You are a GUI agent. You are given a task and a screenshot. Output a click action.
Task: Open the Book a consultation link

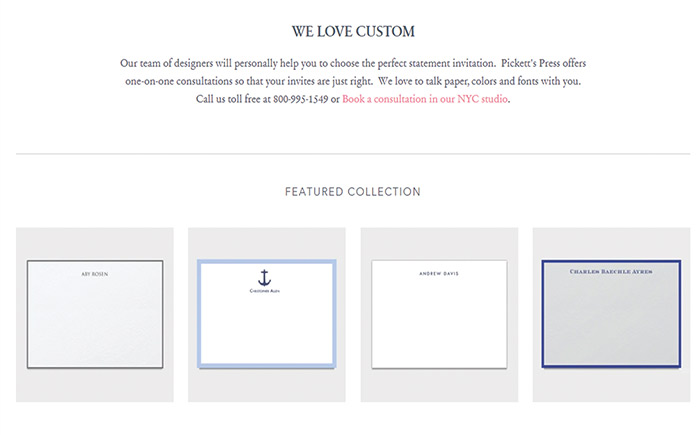pos(427,99)
